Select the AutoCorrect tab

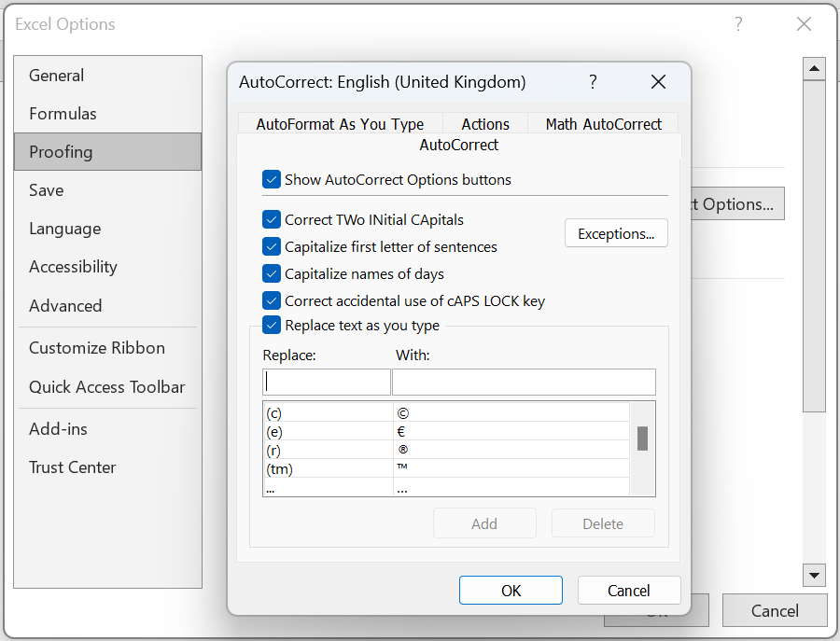(x=458, y=145)
